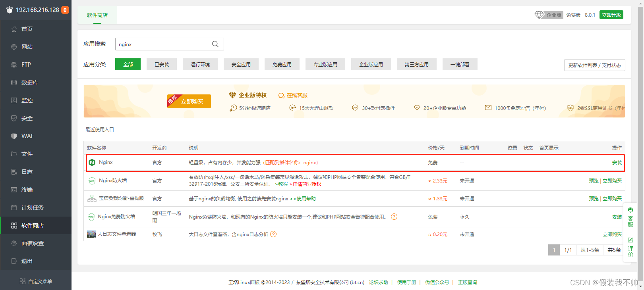Viewport: 644px width, 290px height.
Task: Click the 企业版 diamond badge
Action: (549, 15)
